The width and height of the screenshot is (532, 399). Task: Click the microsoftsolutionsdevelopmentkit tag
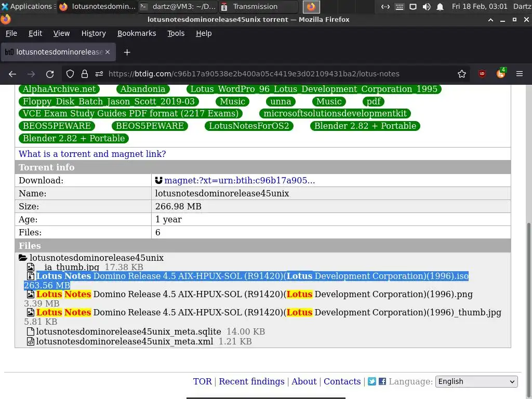click(335, 113)
